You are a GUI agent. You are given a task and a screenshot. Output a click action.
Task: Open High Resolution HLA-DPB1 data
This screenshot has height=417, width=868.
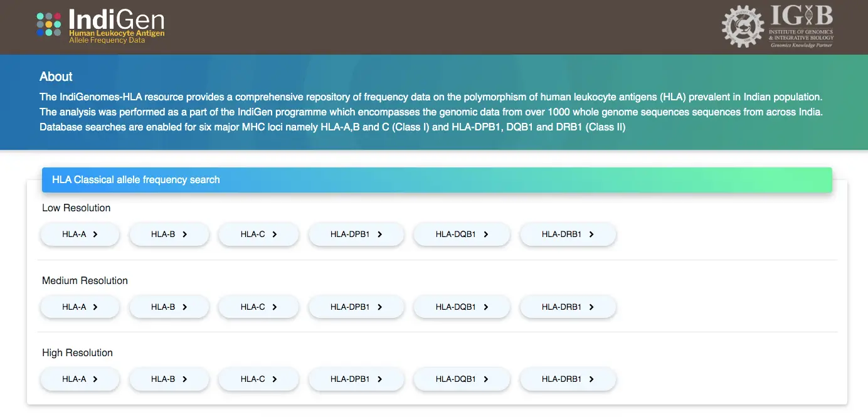(356, 379)
